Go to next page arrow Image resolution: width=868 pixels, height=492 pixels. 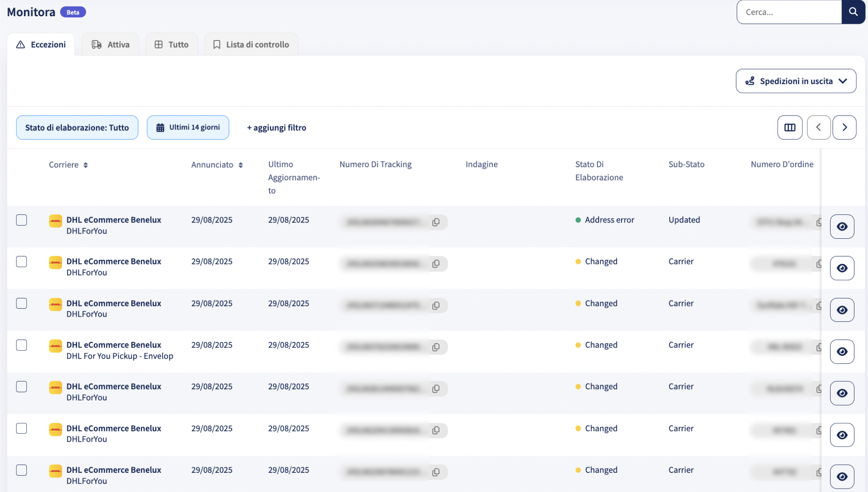coord(845,127)
